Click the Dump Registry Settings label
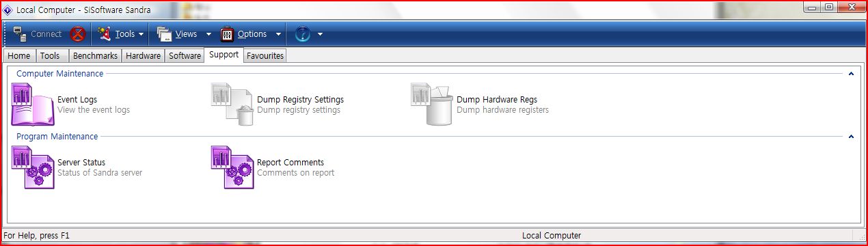 tap(300, 100)
